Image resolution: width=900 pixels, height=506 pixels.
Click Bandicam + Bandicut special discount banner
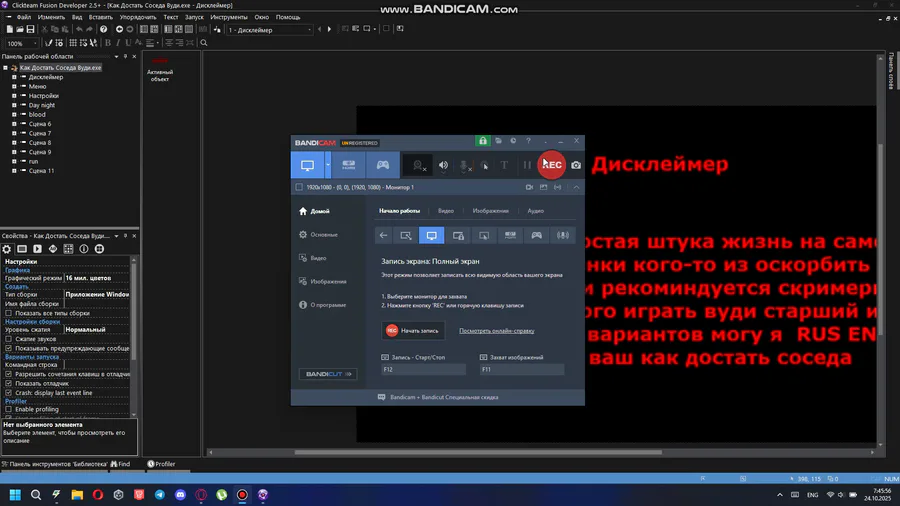pyautogui.click(x=438, y=397)
